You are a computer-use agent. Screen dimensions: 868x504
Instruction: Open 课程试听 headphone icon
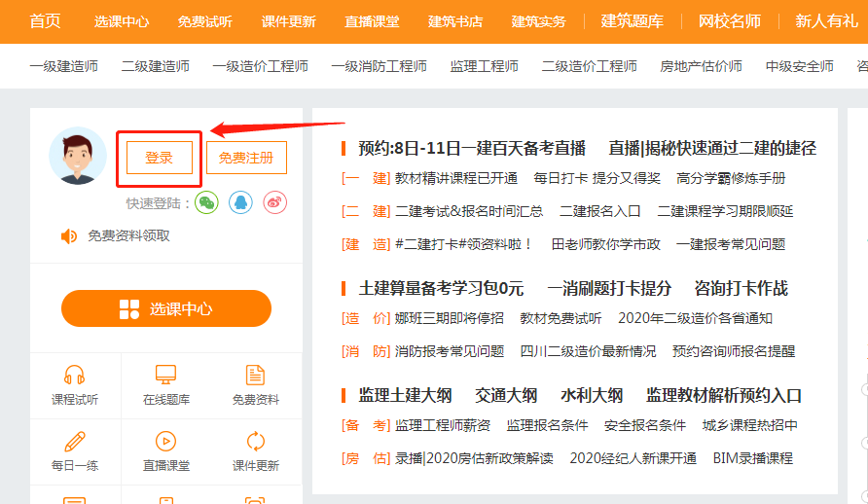point(75,376)
